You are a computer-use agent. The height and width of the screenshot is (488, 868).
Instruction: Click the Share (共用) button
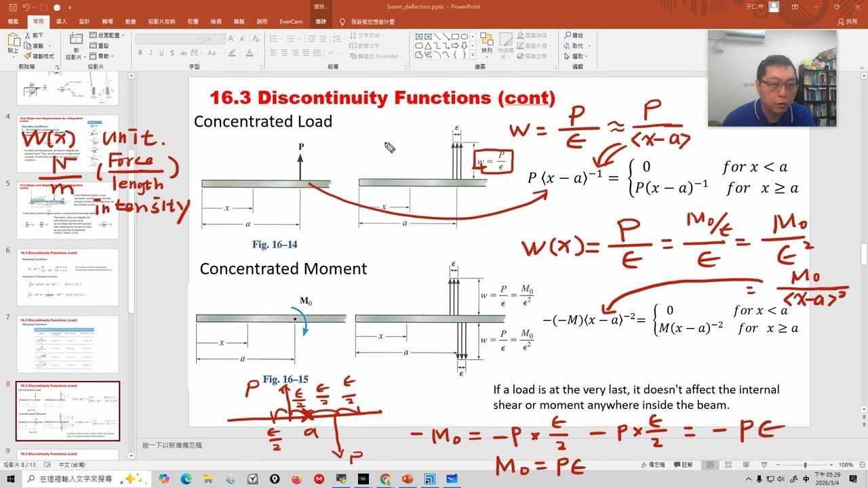click(847, 22)
